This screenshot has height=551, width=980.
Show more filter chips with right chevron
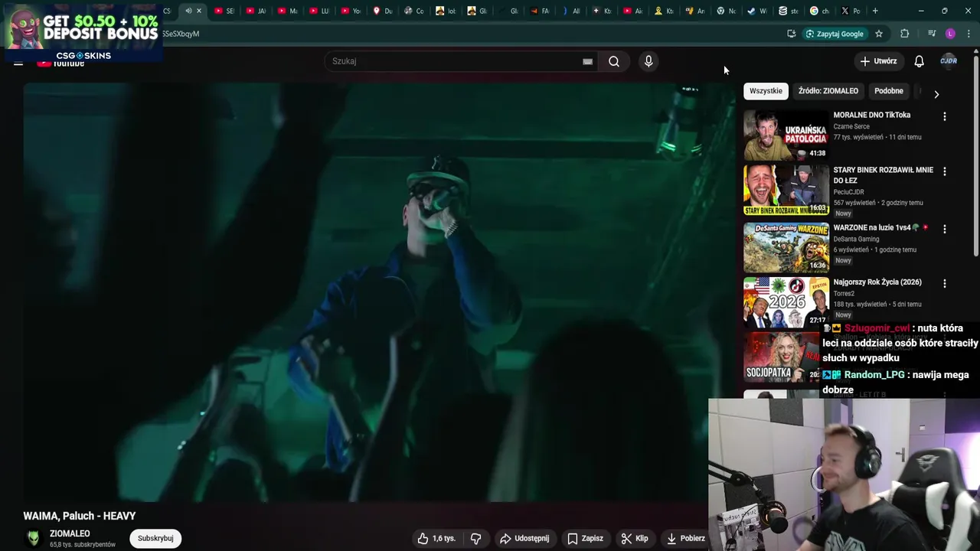click(936, 94)
